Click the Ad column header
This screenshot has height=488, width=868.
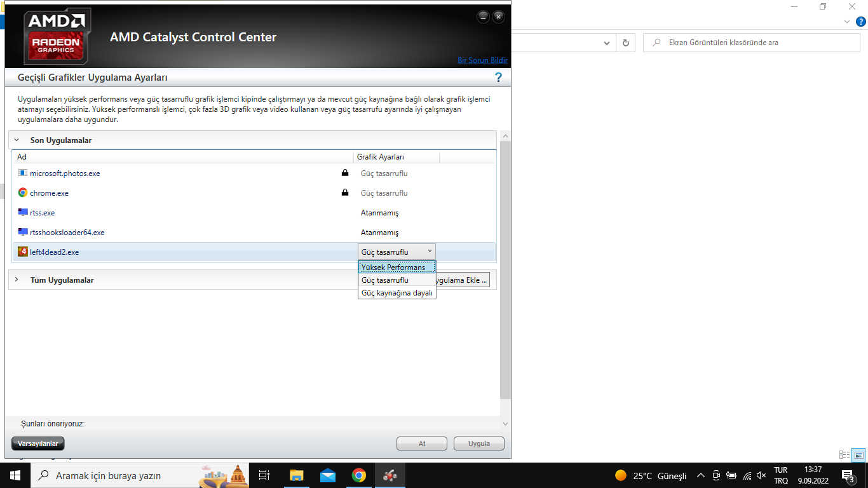click(184, 157)
